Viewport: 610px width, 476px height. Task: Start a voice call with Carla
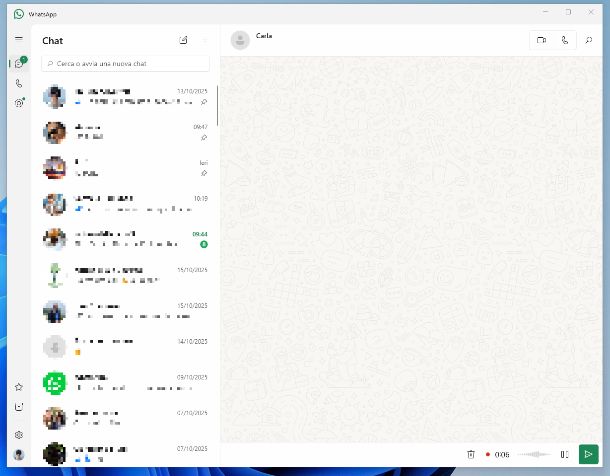565,40
